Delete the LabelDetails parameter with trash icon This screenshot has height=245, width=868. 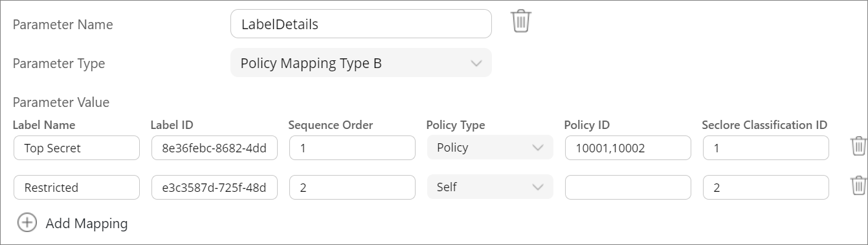pos(521,21)
